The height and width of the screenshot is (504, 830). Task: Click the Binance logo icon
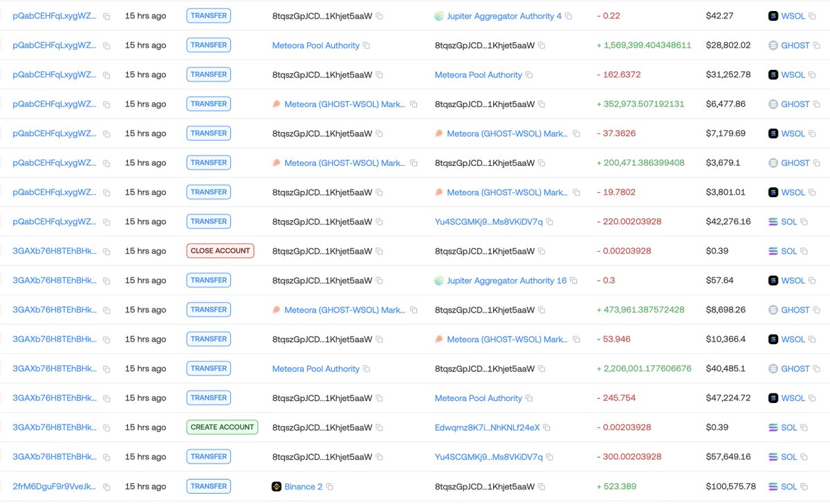click(x=277, y=487)
